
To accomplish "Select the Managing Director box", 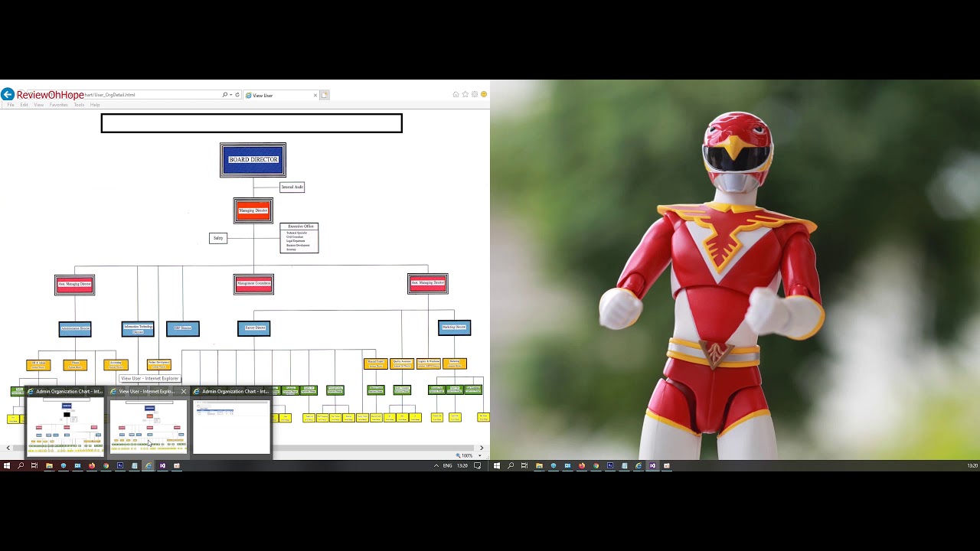I will coord(253,210).
